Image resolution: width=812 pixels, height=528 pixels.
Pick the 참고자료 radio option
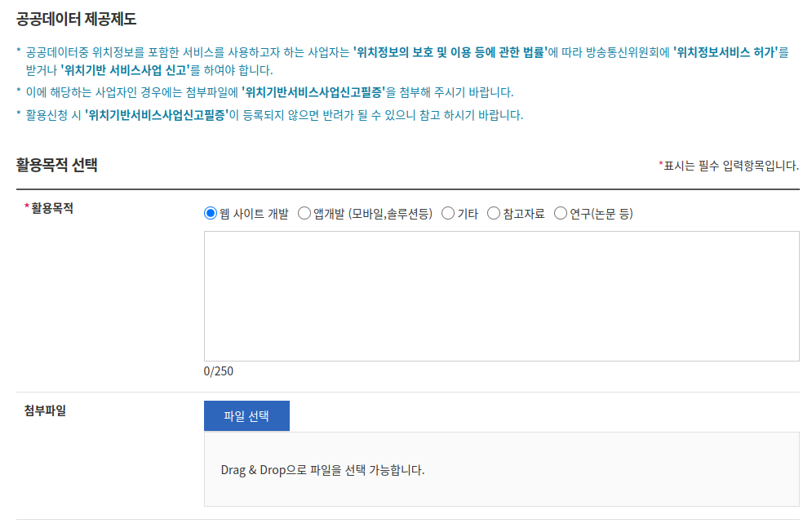[x=494, y=213]
